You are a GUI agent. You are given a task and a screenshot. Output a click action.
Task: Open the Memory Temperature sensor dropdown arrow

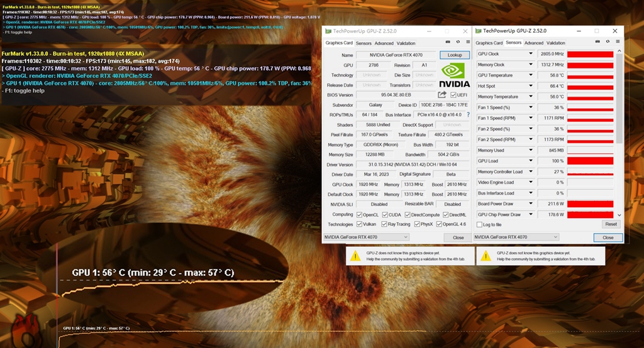point(531,97)
